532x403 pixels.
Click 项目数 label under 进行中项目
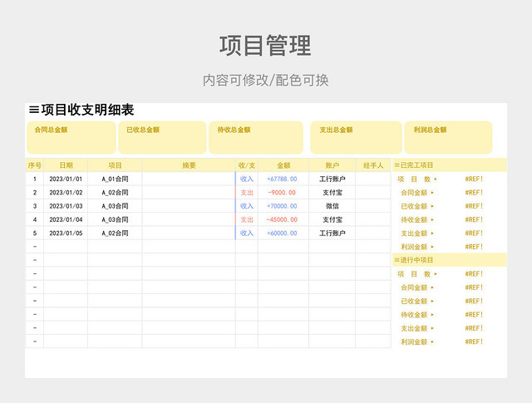[x=414, y=273]
